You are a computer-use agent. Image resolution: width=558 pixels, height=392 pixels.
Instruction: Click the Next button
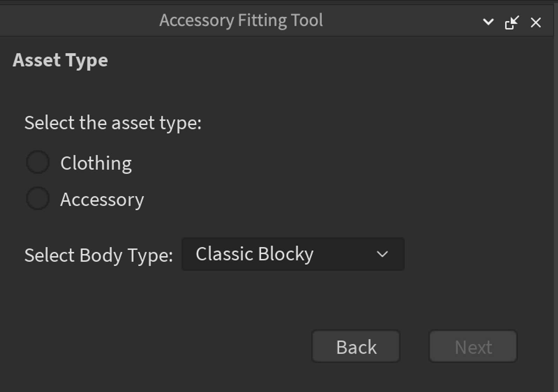pyautogui.click(x=473, y=346)
